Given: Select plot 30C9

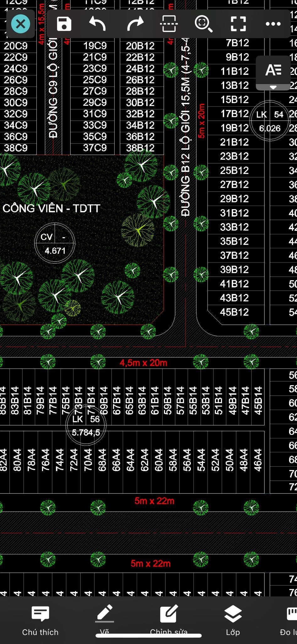Looking at the screenshot, I should [x=16, y=103].
